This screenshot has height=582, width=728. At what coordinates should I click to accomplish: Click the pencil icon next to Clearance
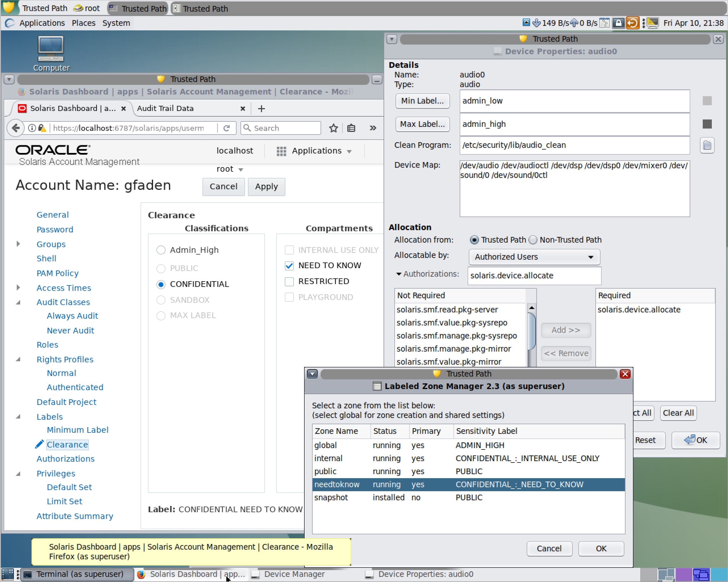tap(39, 445)
